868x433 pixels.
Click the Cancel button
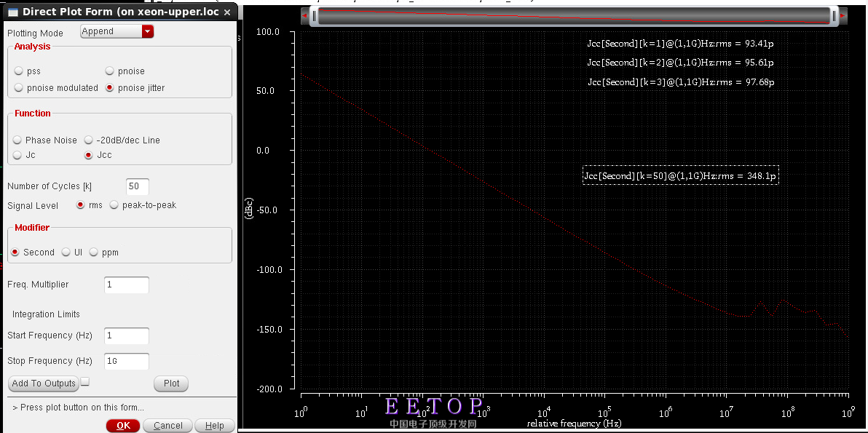coord(167,425)
